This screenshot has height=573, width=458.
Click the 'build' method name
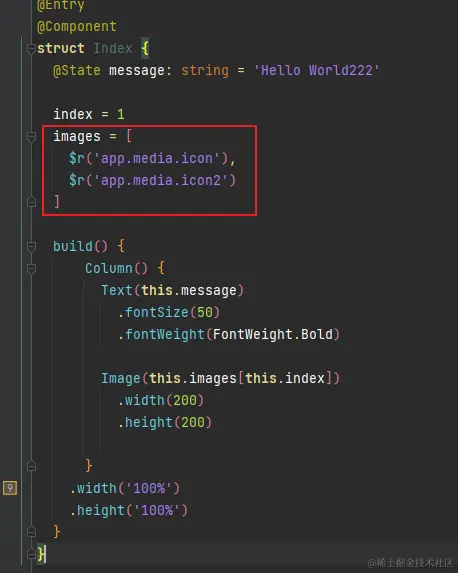(x=73, y=246)
